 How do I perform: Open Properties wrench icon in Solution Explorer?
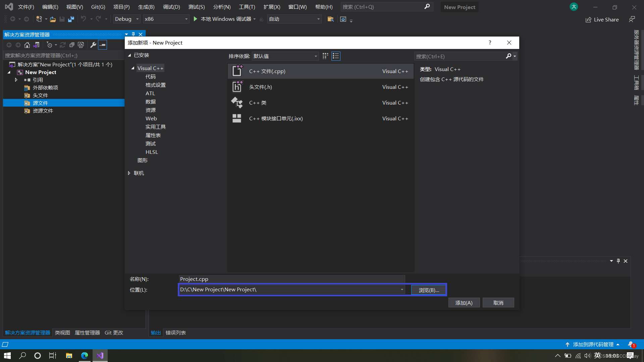(93, 45)
